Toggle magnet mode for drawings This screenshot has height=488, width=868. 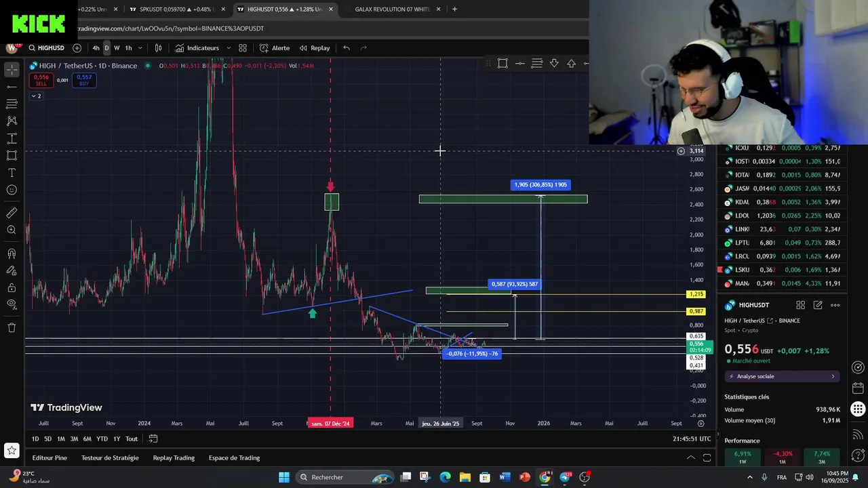pos(12,253)
